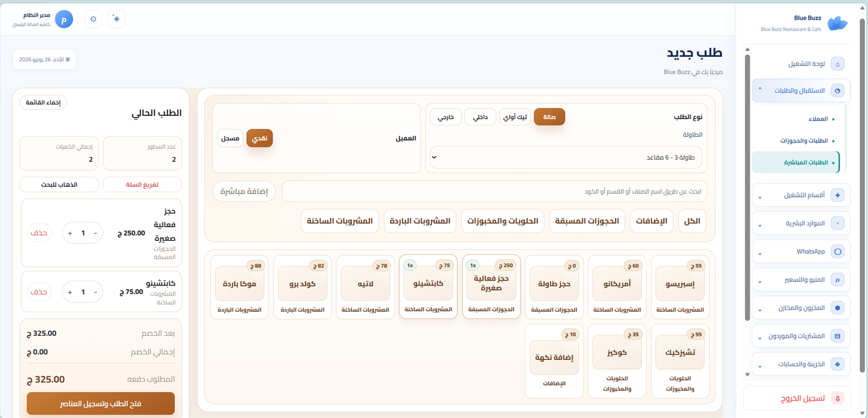Screen dimensions: 868x418
Task: Filter items by الحلويات والمخبوزات category
Action: [502, 221]
